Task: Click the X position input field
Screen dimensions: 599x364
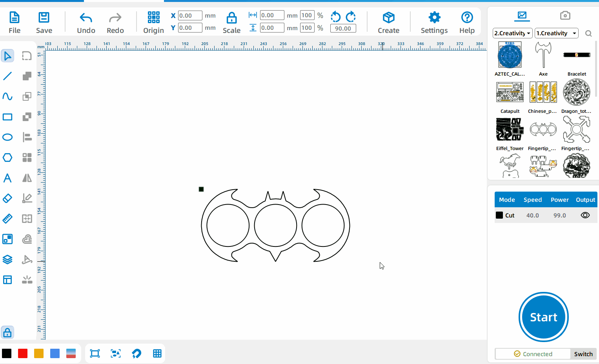Action: point(190,16)
